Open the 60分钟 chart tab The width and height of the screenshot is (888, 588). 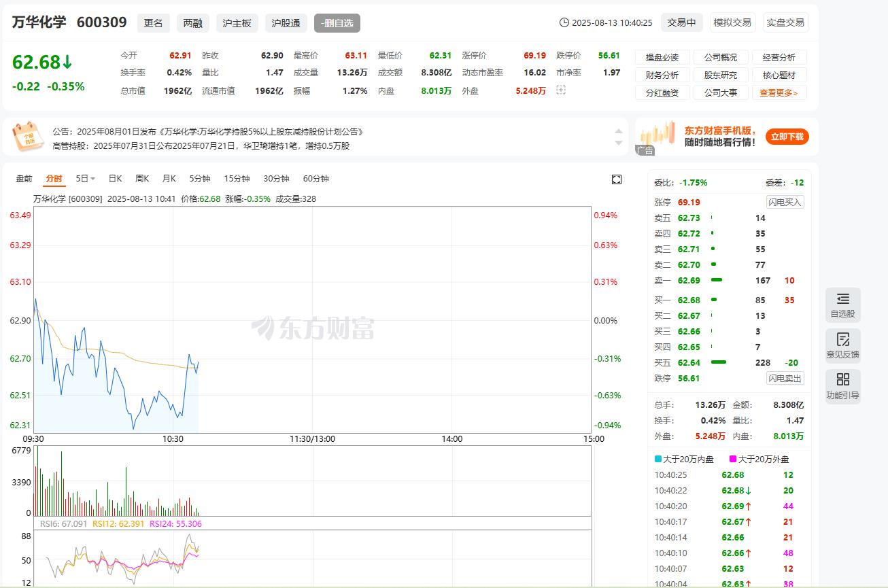(x=315, y=179)
